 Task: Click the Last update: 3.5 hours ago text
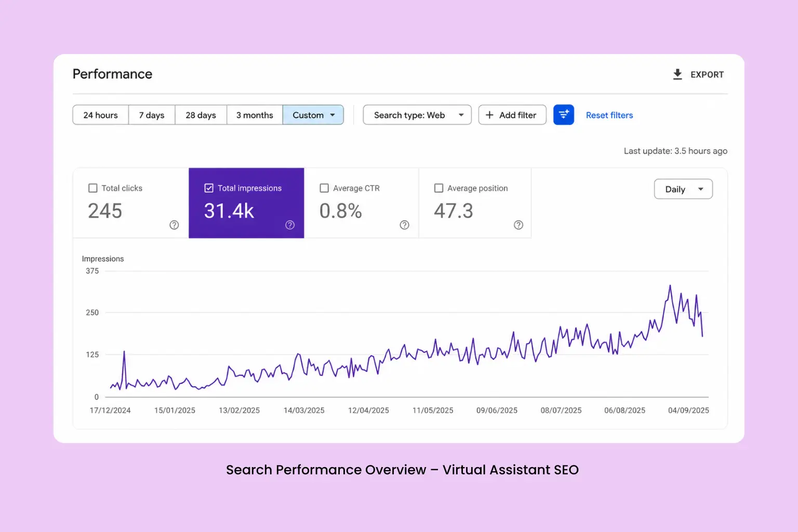(675, 151)
